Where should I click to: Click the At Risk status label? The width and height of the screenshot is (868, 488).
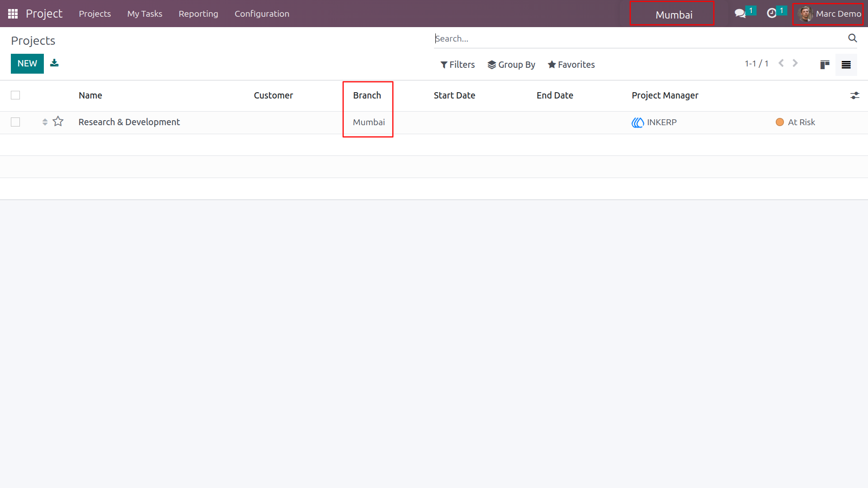[x=802, y=122]
